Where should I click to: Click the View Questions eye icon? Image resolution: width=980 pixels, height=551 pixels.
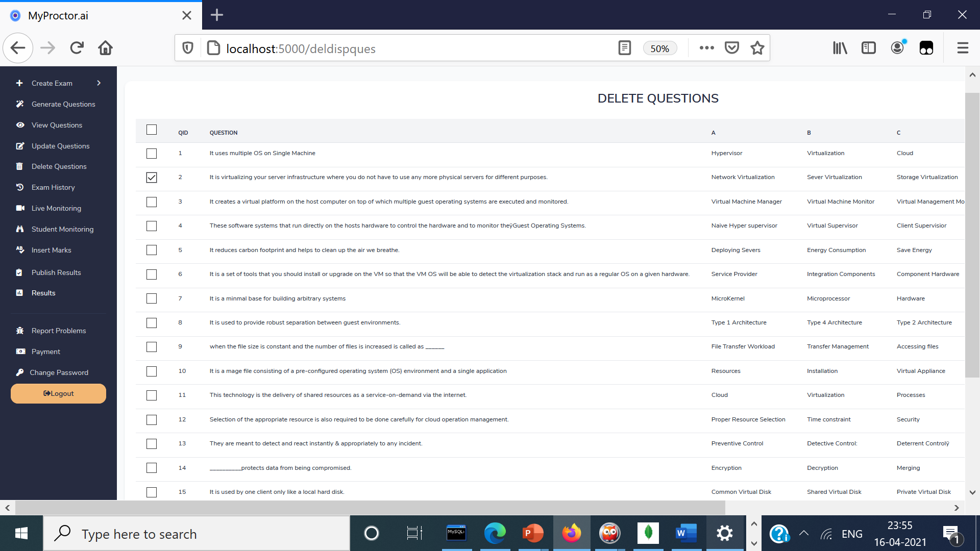coord(20,125)
